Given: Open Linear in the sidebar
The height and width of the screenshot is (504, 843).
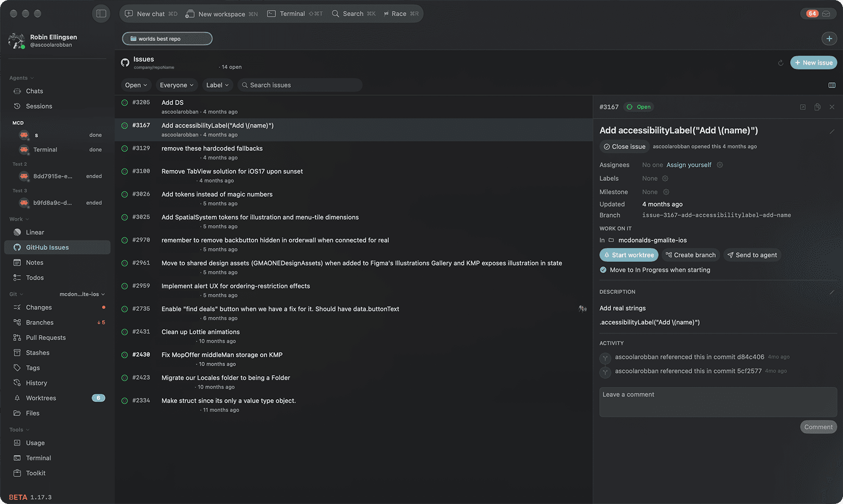Looking at the screenshot, I should [x=57, y=232].
